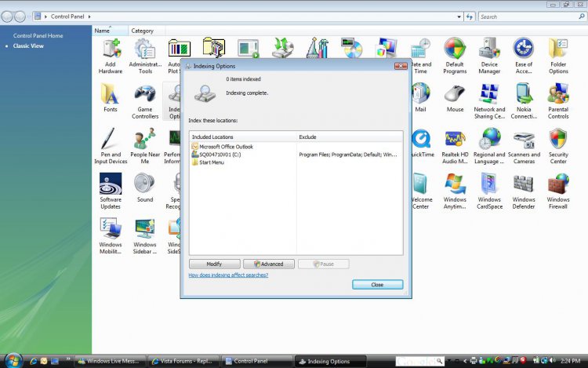
Task: Select Microsoft Office Outlook location row
Action: point(223,147)
